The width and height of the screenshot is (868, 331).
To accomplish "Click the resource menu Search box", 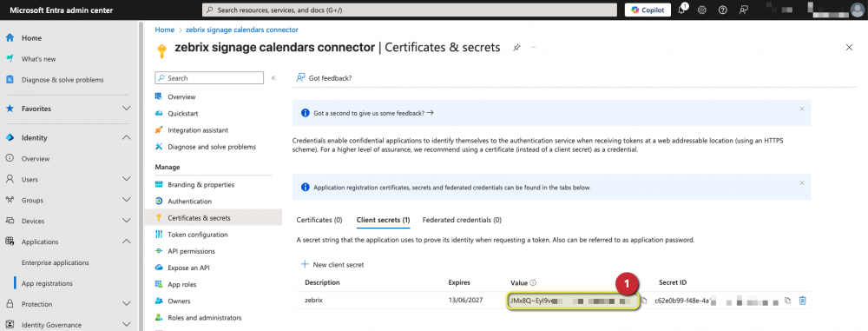I will (x=208, y=78).
